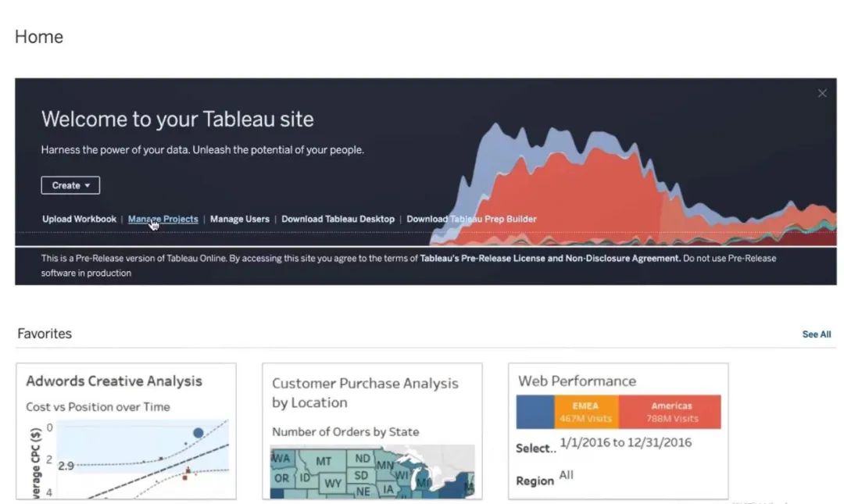Screen dimensions: 844x504
Task: Click Download Tableau Prep Builder link
Action: click(471, 220)
